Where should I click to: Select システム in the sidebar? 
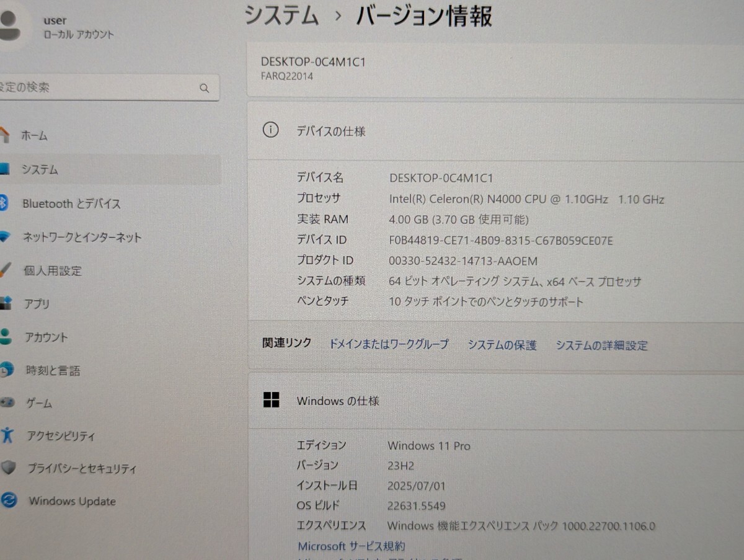click(x=110, y=169)
